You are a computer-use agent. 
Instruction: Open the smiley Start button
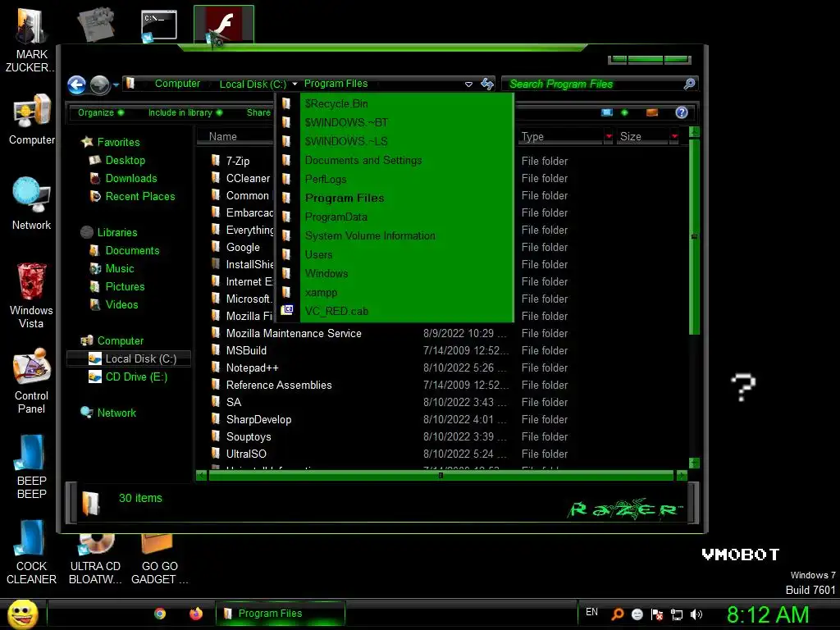[22, 614]
